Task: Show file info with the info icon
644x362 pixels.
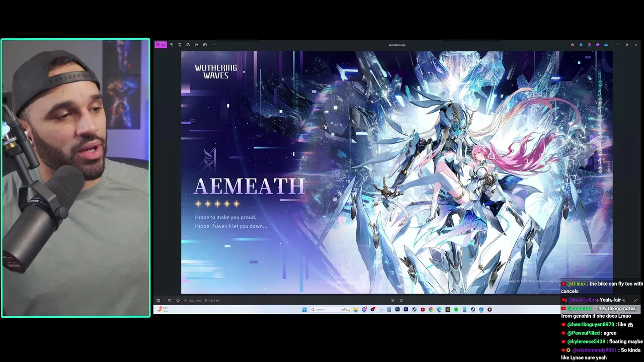Action: [x=178, y=300]
